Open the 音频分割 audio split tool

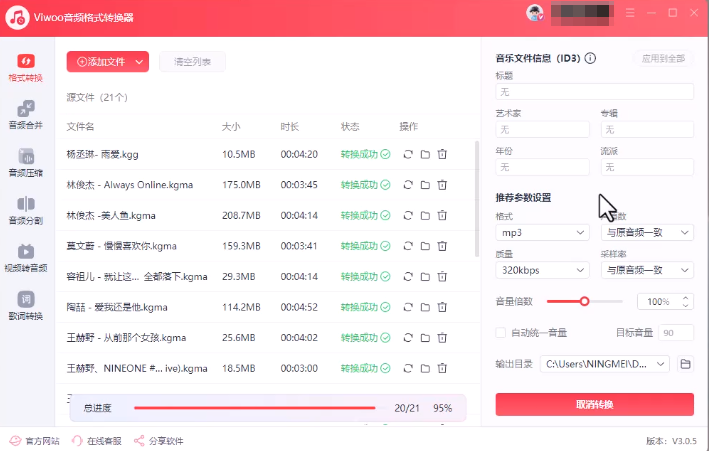[x=26, y=210]
